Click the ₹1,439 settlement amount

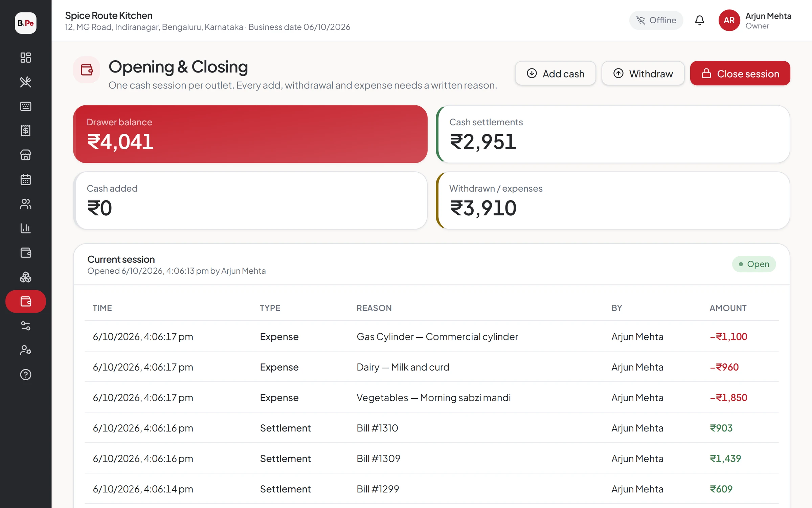click(x=725, y=459)
